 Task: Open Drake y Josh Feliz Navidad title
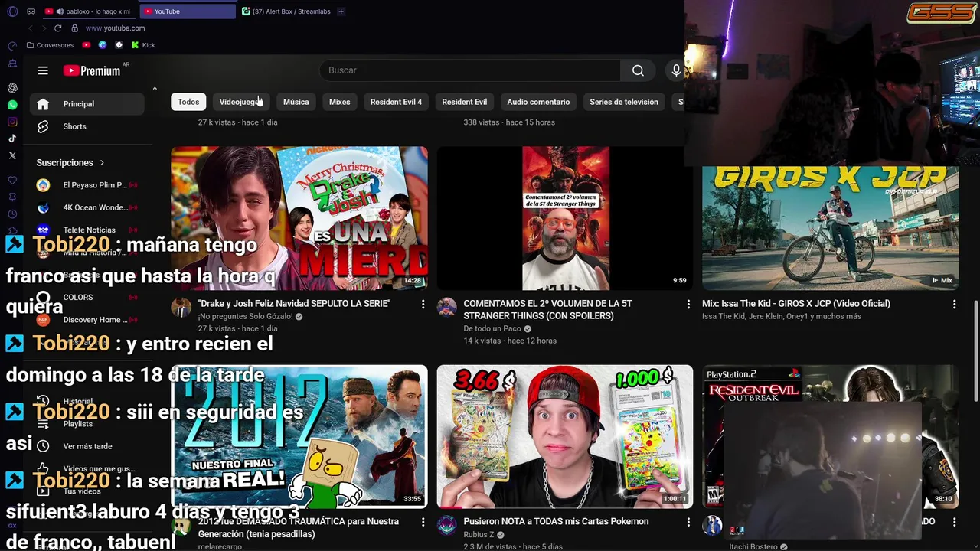click(294, 304)
